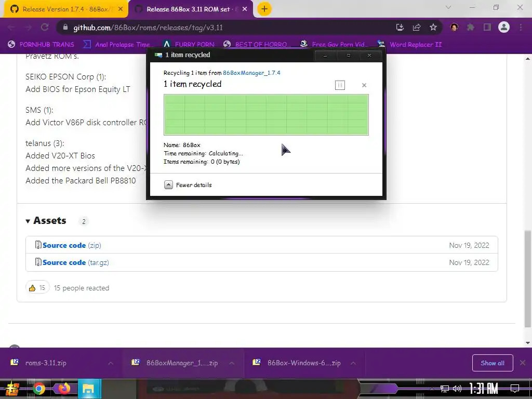Close the Release Version 1.7.4 tab
Screen dimensions: 532x399
pos(121,9)
